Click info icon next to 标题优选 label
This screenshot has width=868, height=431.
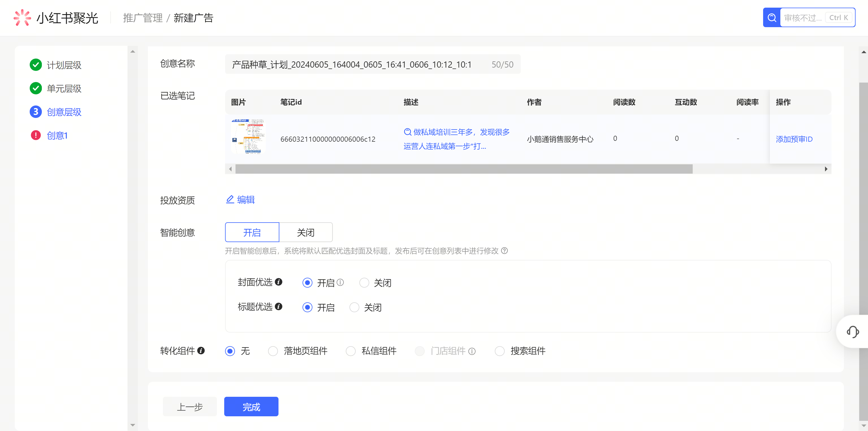coord(279,306)
